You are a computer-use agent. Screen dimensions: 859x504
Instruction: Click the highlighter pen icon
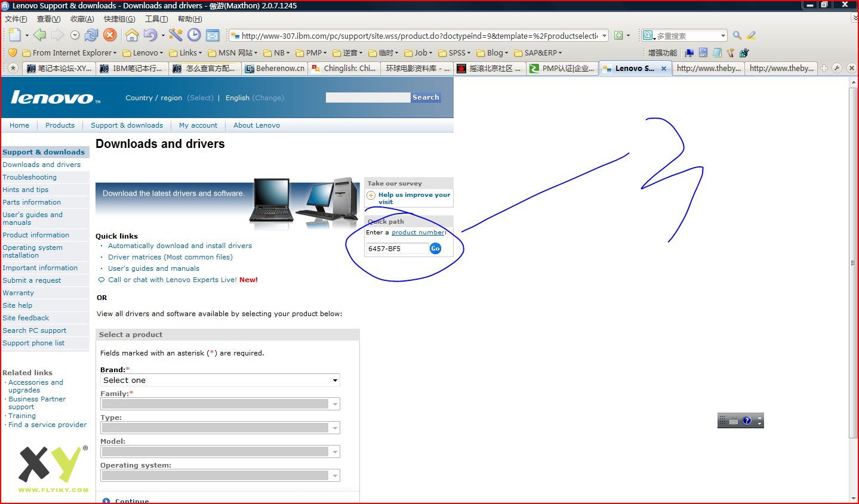[x=751, y=36]
